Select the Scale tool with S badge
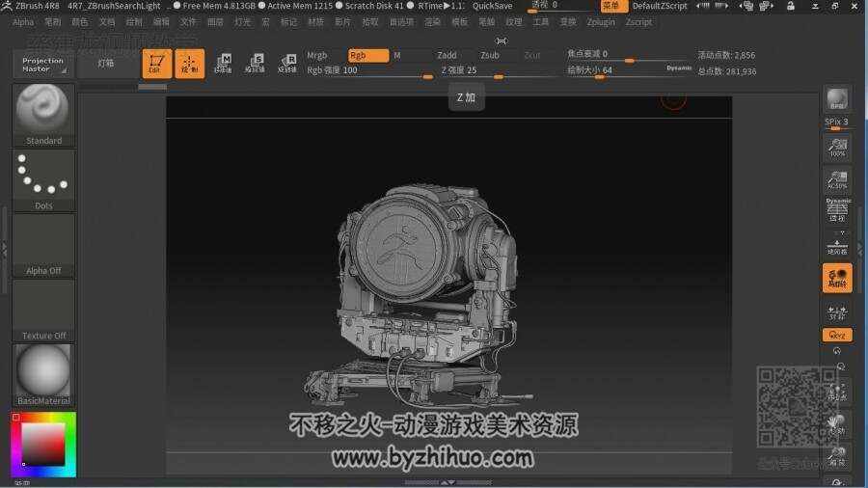Screen dimensions: 868x488 point(255,64)
